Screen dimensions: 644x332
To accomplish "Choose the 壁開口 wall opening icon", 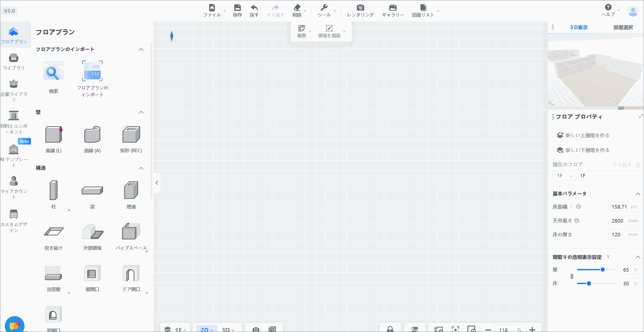I will [92, 273].
